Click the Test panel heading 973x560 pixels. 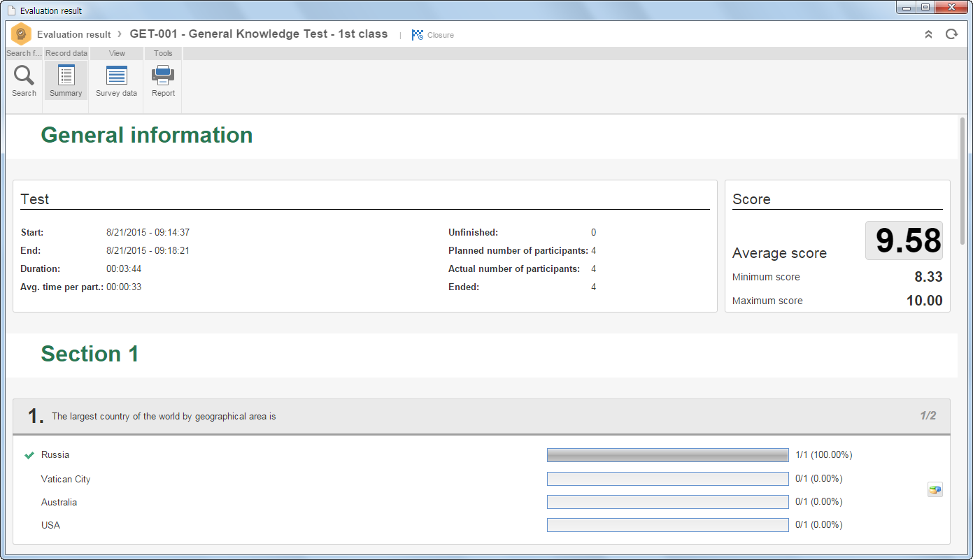click(35, 199)
